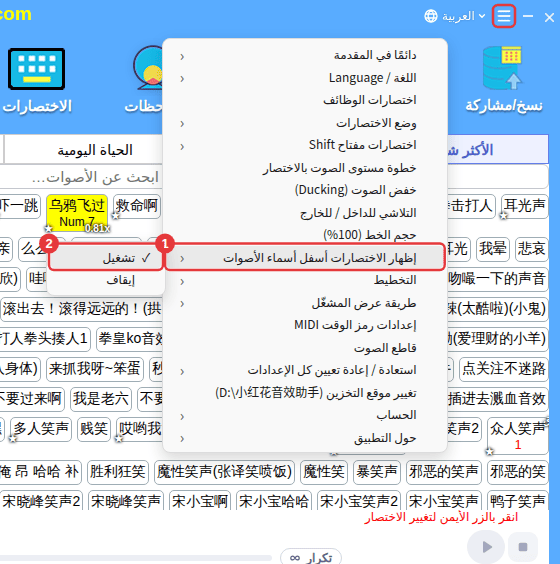Switch to الحياة اليومية tab
The height and width of the screenshot is (564, 560).
[83, 150]
